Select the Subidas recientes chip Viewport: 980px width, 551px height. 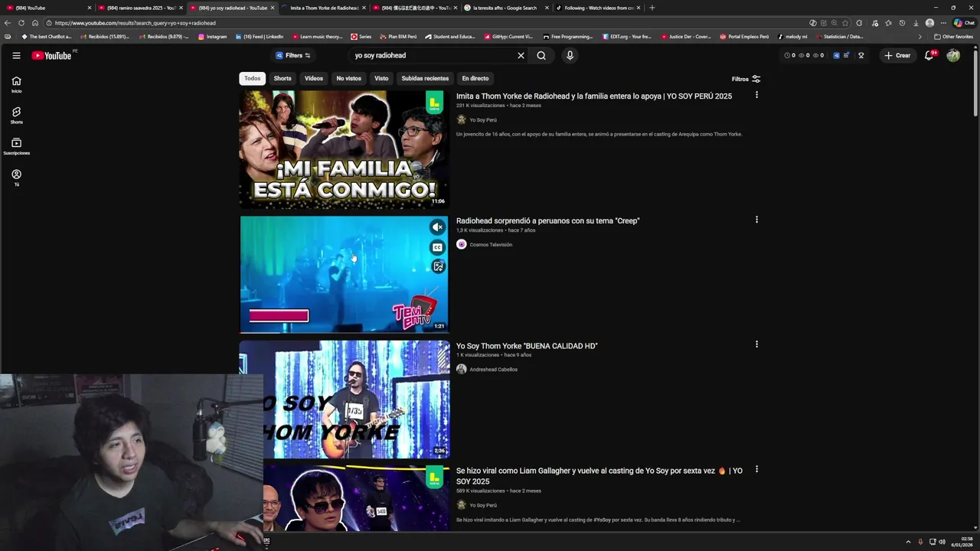click(425, 78)
